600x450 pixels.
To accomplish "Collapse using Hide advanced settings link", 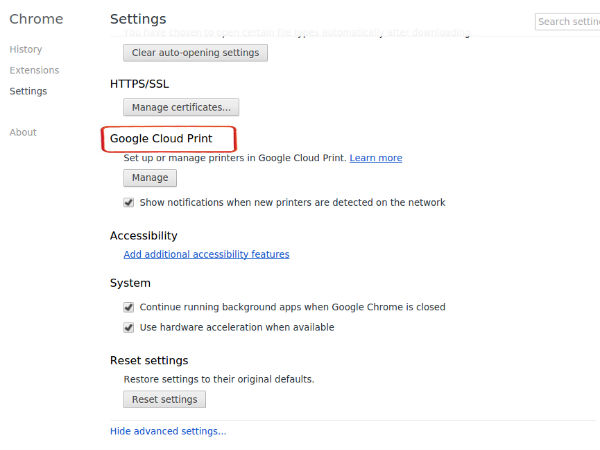I will click(168, 431).
